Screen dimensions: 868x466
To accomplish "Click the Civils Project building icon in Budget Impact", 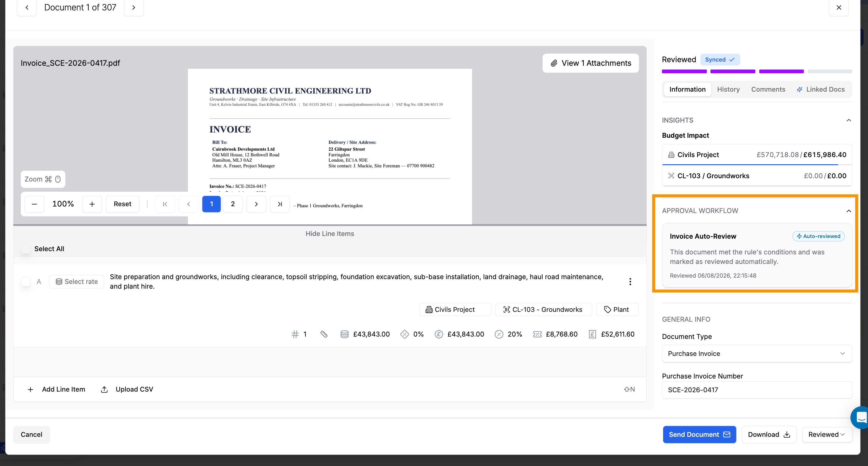I will 671,155.
